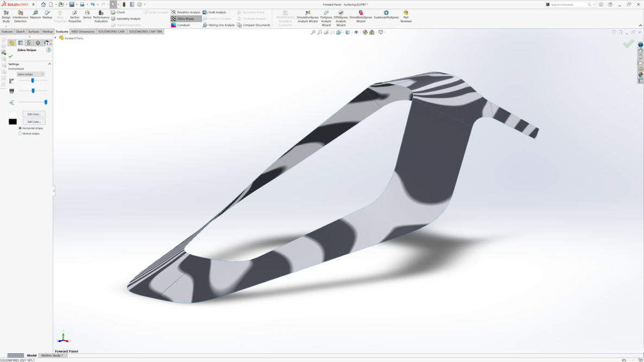Click the stripe width slider handle
This screenshot has height=362, width=644.
33,91
